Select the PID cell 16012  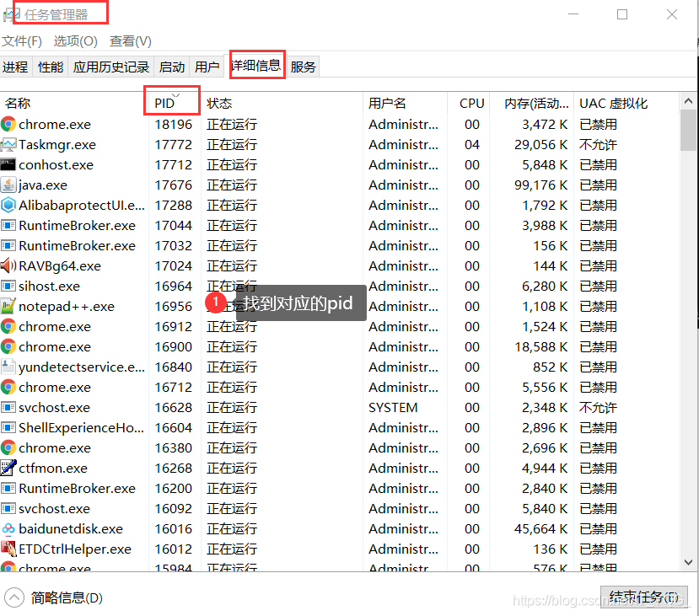174,549
